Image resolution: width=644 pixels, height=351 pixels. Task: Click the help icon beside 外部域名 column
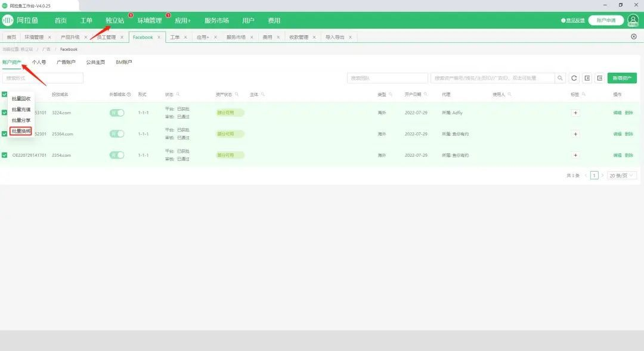(129, 94)
